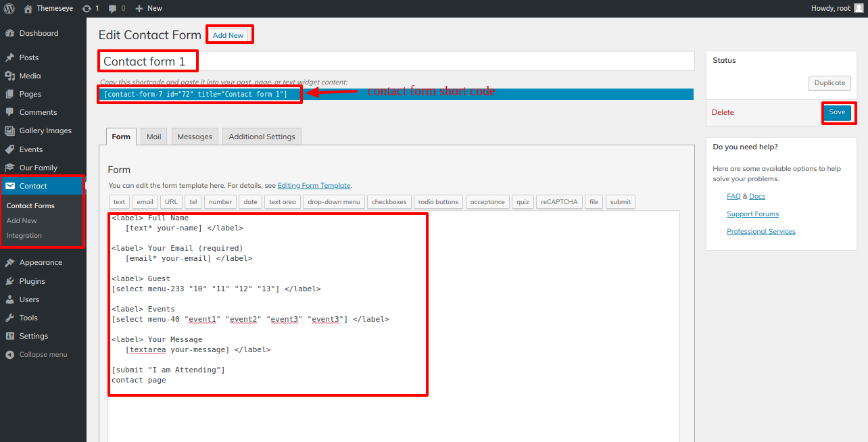Delete the contact form
The width and height of the screenshot is (868, 442).
coord(723,112)
